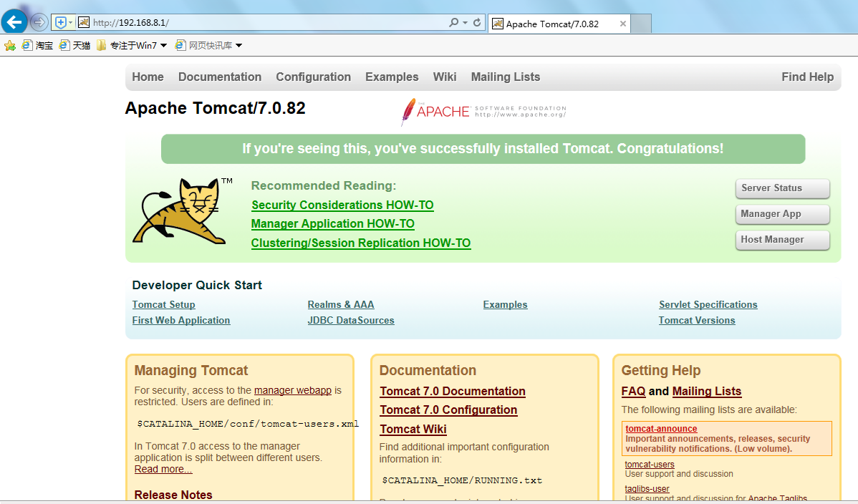Viewport: 858px width, 504px height.
Task: Click the Apache Software Foundation feather logo
Action: tap(483, 112)
